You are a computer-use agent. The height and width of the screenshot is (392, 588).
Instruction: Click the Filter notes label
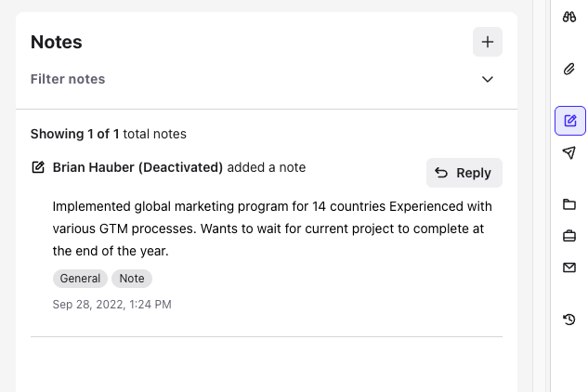68,79
